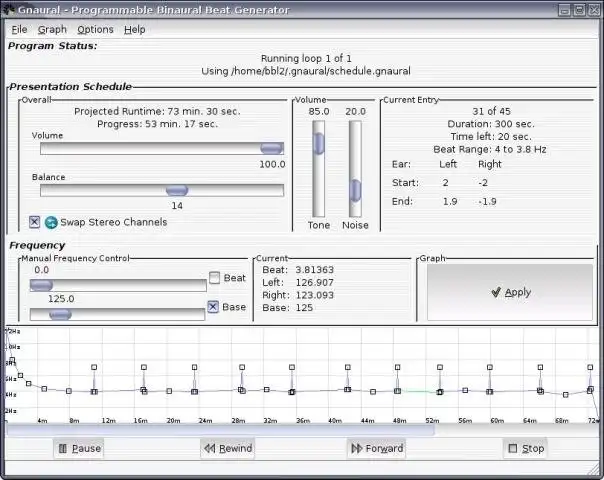The width and height of the screenshot is (604, 480).
Task: Click the Stop button
Action: 525,448
